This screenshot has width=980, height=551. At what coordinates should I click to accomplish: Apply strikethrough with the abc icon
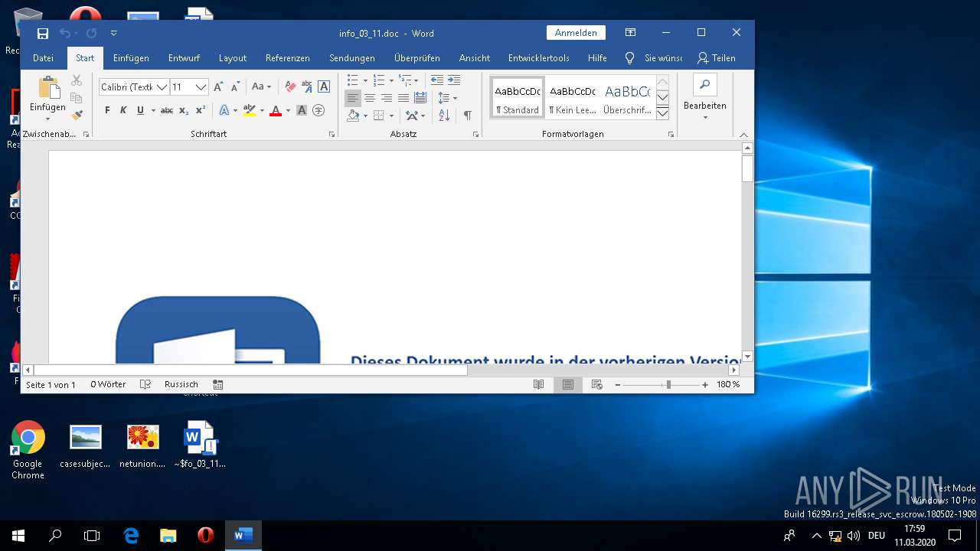click(x=167, y=110)
